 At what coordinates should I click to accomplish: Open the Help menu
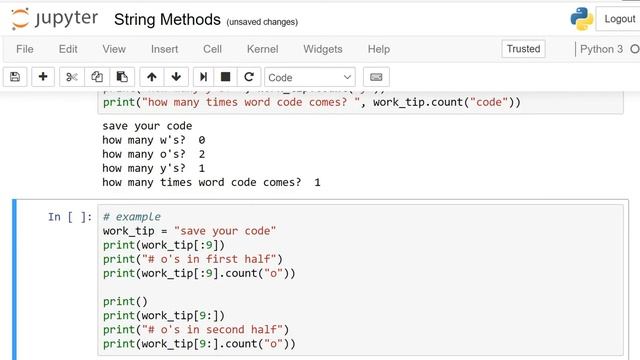(379, 49)
